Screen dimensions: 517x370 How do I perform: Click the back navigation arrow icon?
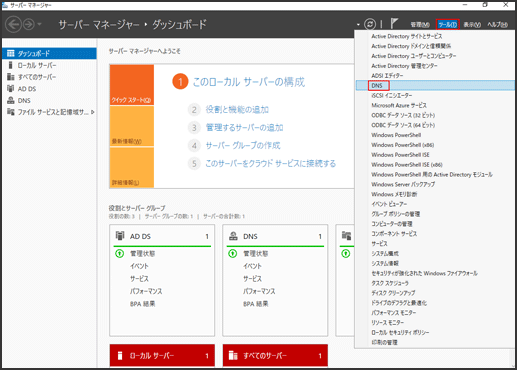pyautogui.click(x=13, y=25)
